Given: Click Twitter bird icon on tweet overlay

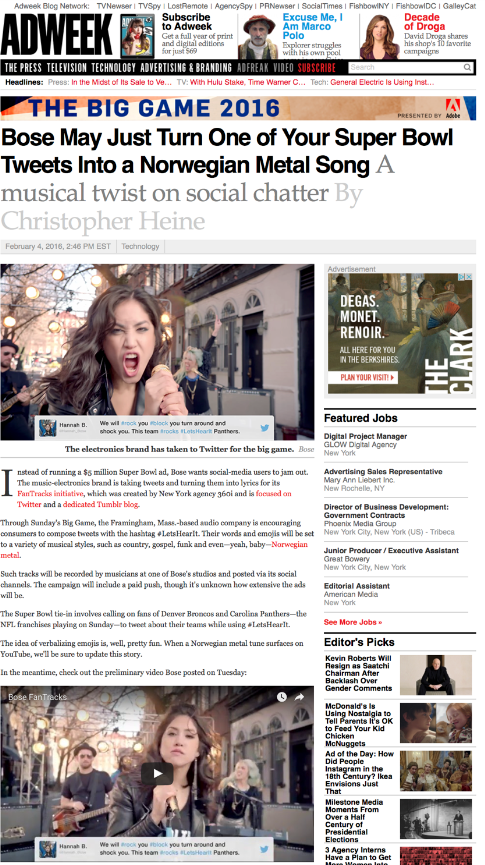Looking at the screenshot, I should click(265, 428).
